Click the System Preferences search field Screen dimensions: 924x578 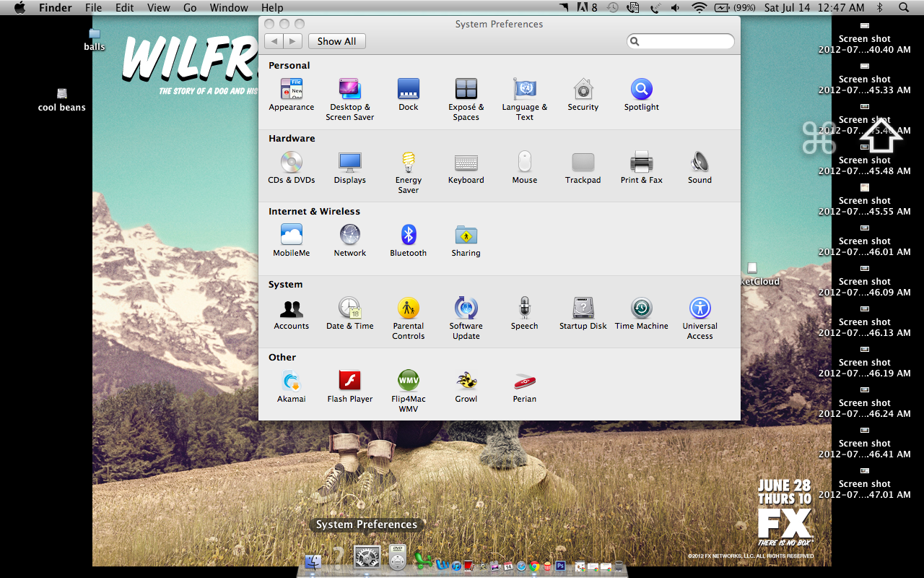point(681,41)
